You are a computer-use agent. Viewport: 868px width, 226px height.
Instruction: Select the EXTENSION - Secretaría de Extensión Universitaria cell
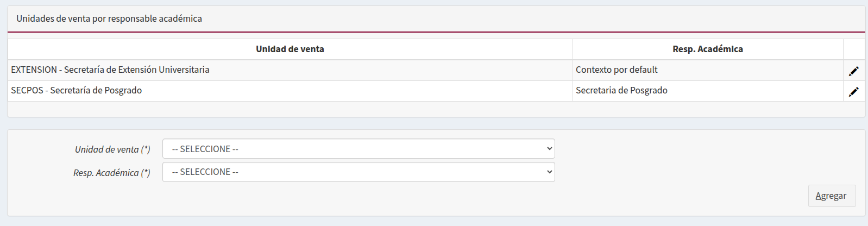click(110, 70)
